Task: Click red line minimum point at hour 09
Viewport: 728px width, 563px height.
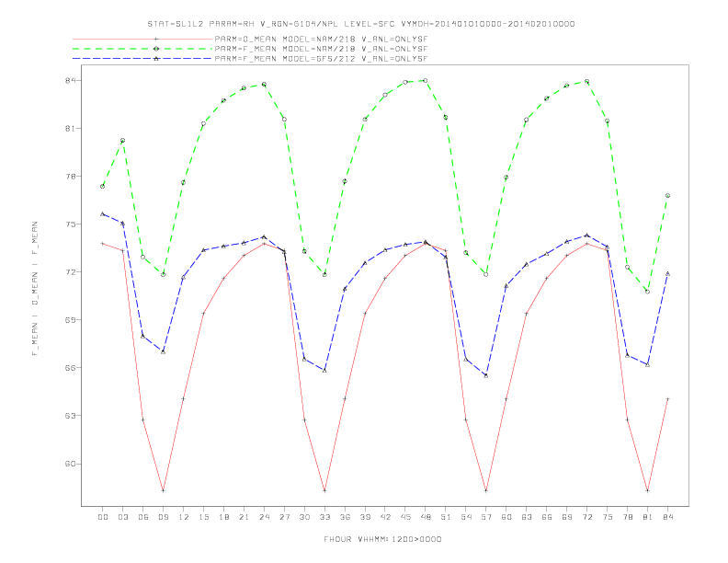Action: [163, 490]
